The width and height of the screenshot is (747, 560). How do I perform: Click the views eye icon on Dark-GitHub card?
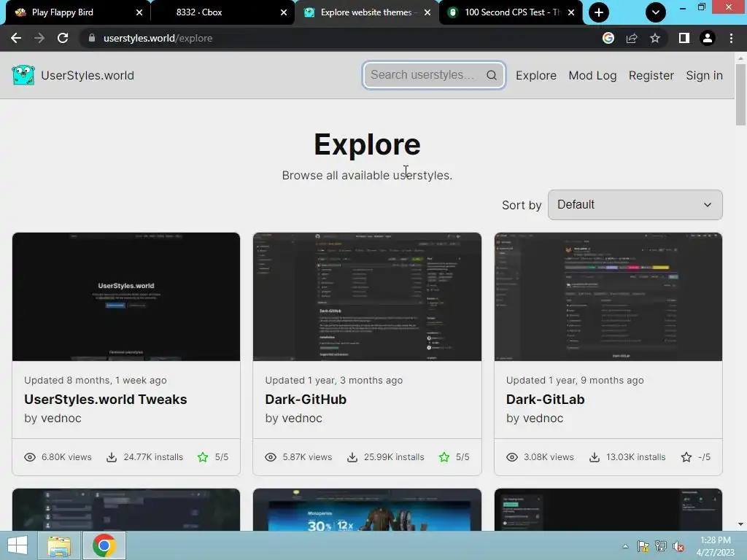271,457
